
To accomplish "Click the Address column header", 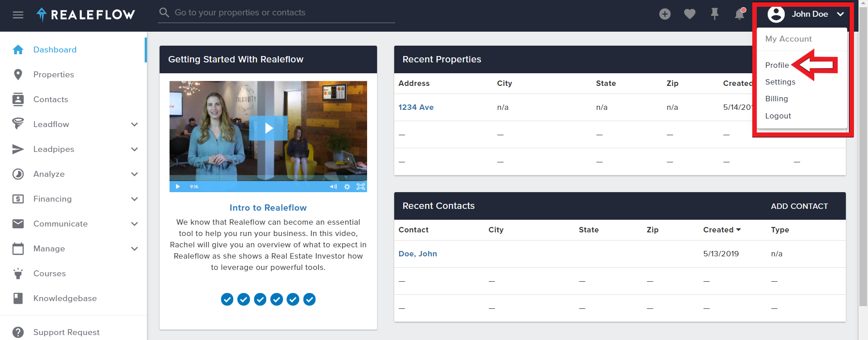I will pos(414,83).
